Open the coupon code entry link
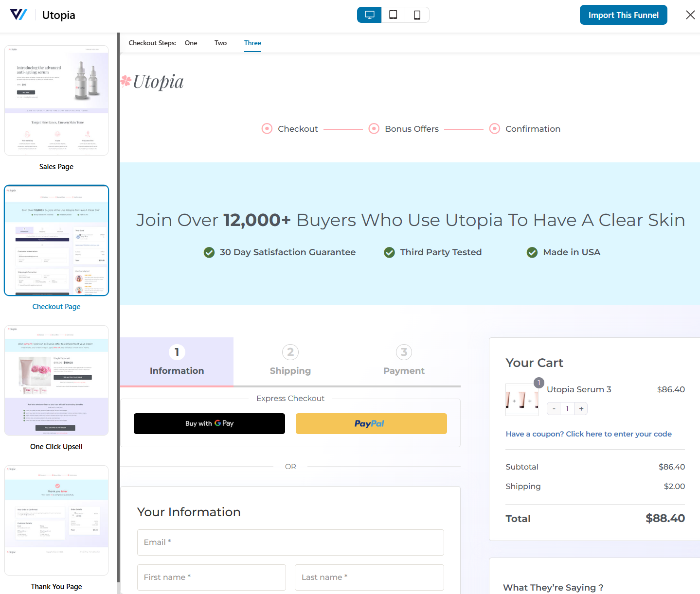Viewport: 700px width, 594px height. tap(589, 434)
